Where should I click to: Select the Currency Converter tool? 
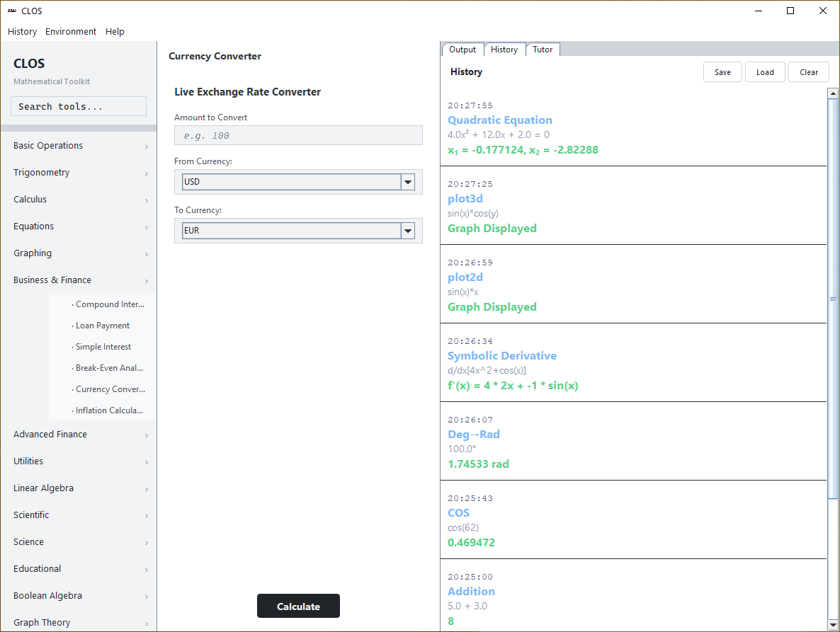(x=103, y=389)
